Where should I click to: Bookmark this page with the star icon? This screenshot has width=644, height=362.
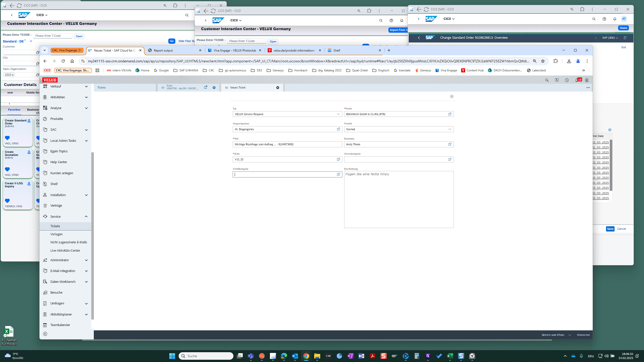pos(543,61)
